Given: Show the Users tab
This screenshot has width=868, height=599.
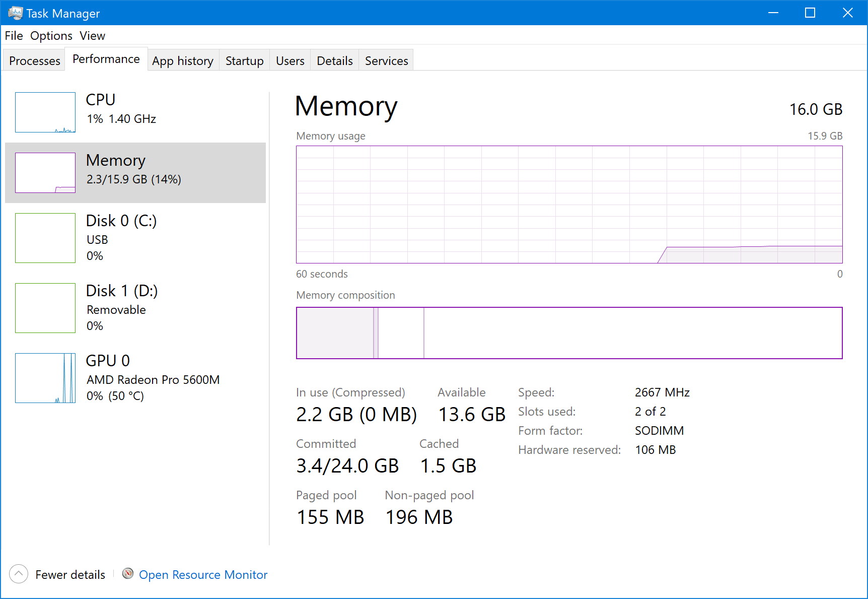Looking at the screenshot, I should click(290, 61).
